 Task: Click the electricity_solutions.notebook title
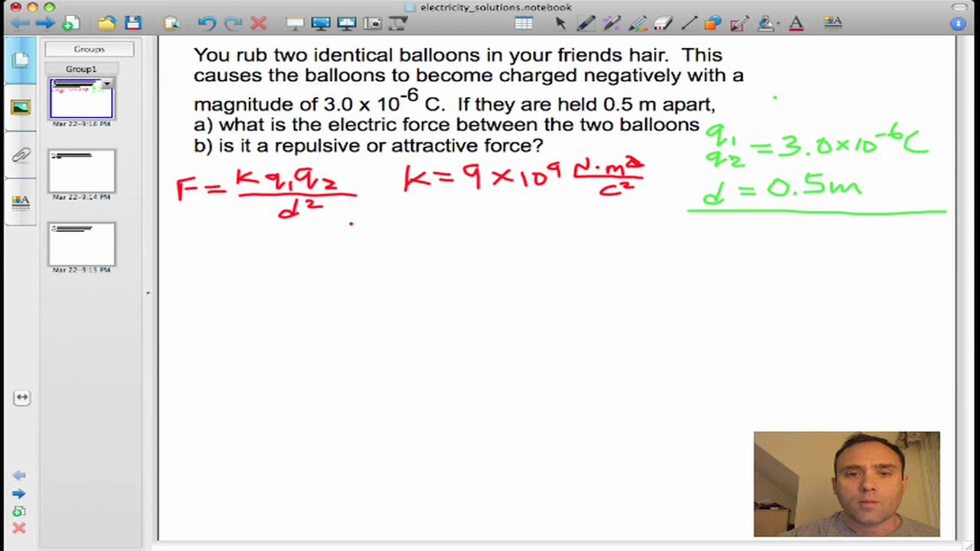pyautogui.click(x=495, y=7)
